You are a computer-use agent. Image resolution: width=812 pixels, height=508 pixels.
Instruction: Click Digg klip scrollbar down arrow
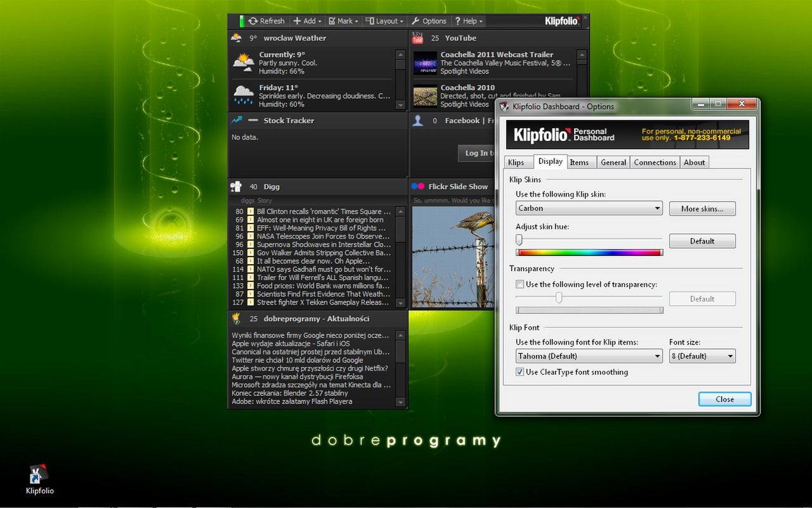tap(400, 303)
